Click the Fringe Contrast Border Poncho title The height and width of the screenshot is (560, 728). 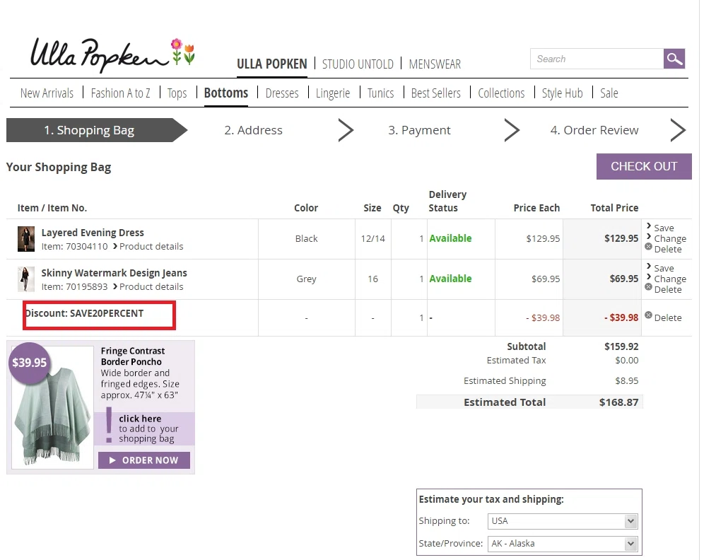click(x=133, y=356)
